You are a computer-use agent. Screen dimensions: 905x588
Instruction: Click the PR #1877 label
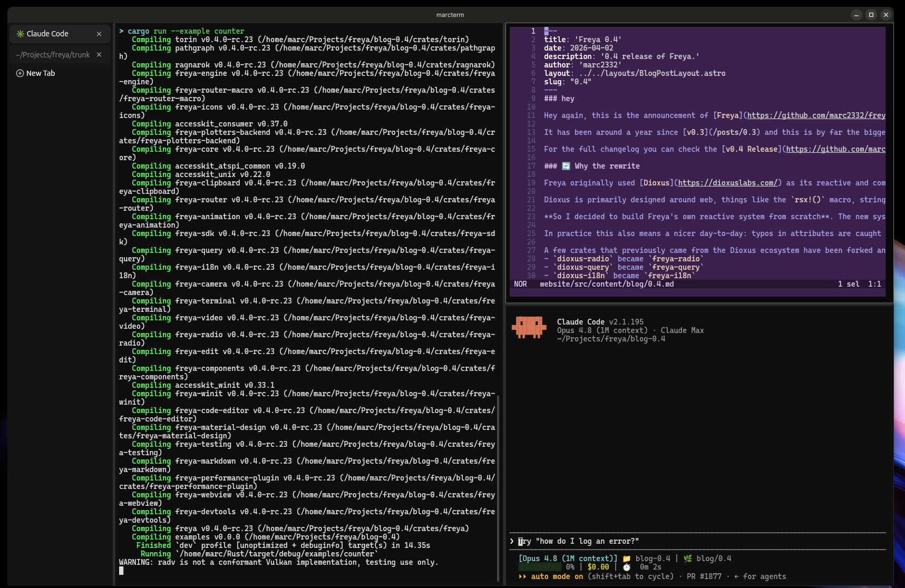tap(704, 576)
